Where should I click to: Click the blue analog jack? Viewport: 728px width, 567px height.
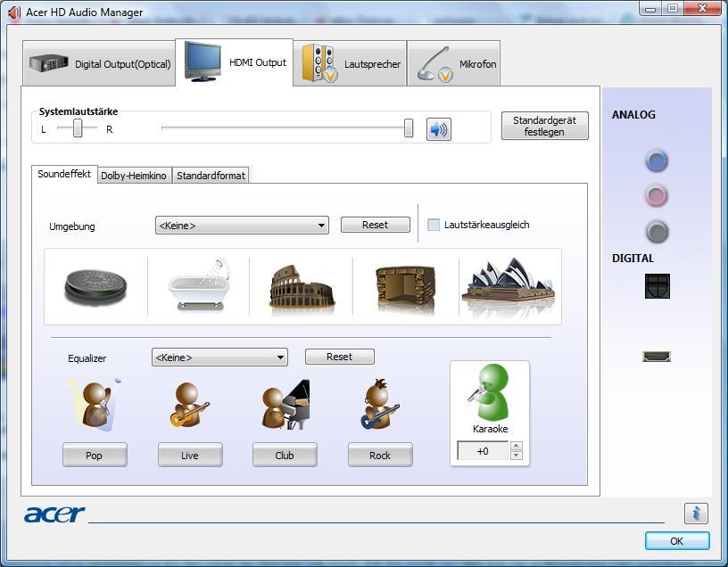657,161
